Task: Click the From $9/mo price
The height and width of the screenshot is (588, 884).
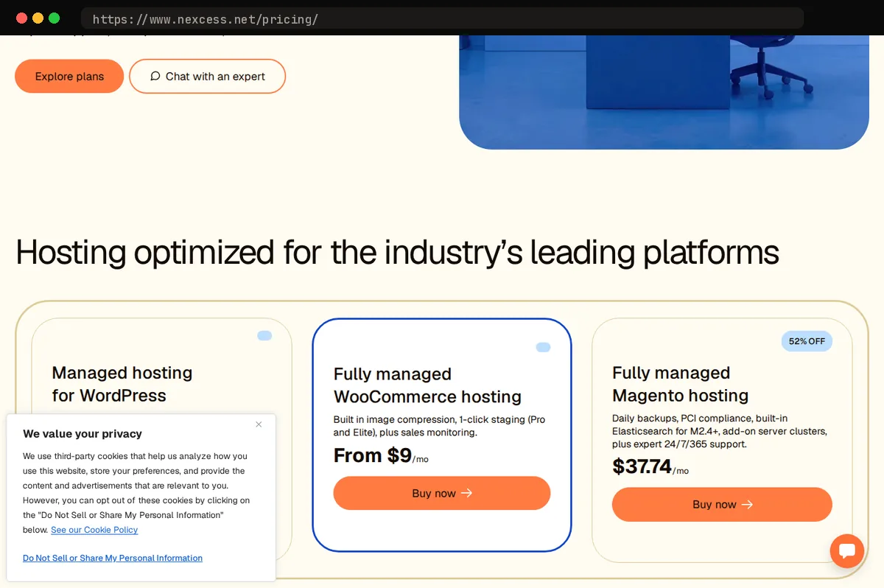Action: (x=381, y=456)
